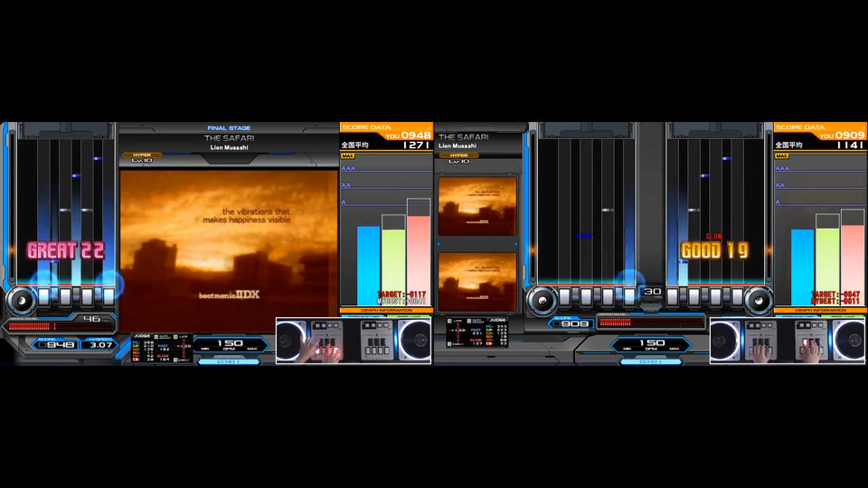Viewport: 868px width, 488px height.
Task: Click the TARGET -0117 text
Action: coord(401,295)
